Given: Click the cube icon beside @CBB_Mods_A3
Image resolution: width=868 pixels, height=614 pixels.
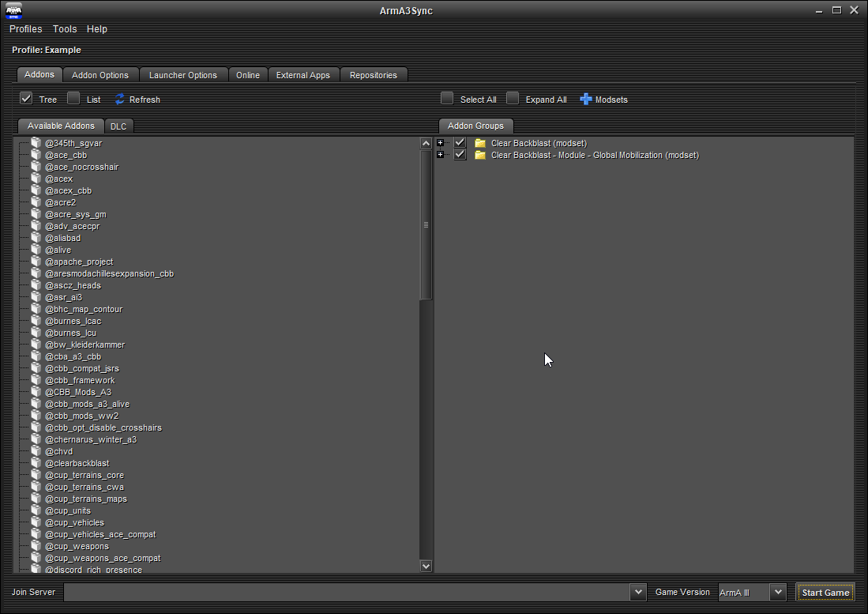Looking at the screenshot, I should [x=36, y=392].
